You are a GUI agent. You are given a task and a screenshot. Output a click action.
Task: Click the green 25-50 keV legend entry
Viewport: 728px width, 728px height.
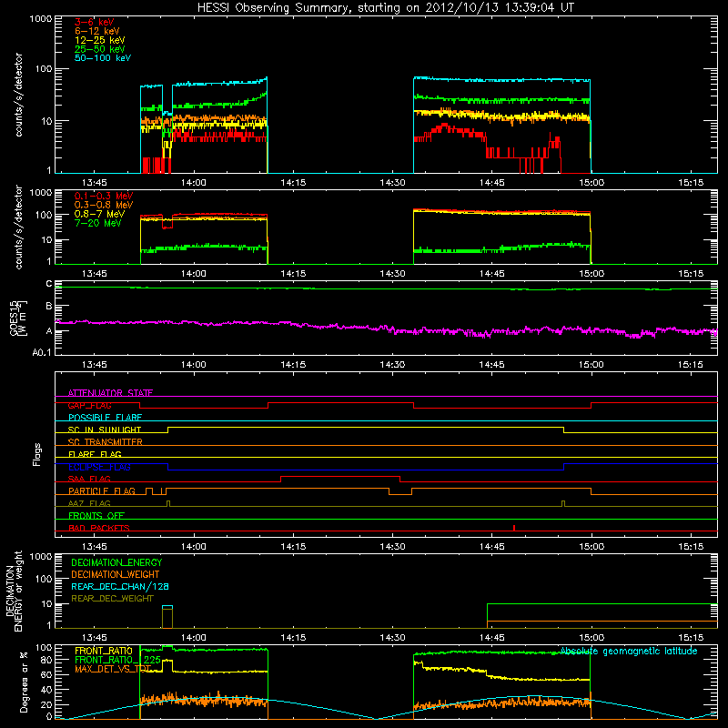[x=100, y=49]
